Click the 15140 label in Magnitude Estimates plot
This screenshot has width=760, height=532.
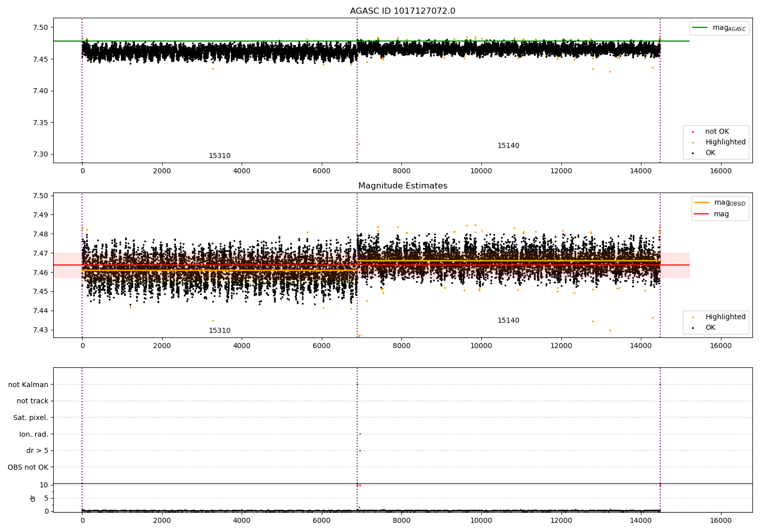pyautogui.click(x=508, y=321)
